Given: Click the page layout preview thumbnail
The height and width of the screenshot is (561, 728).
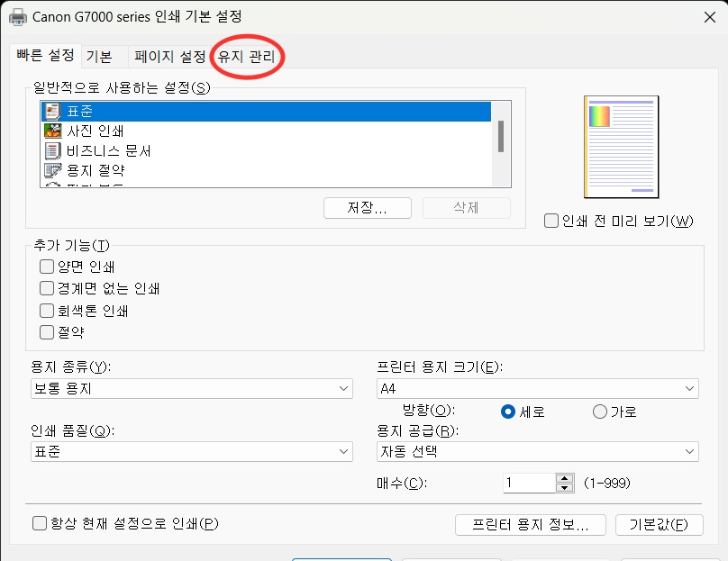Looking at the screenshot, I should (x=621, y=147).
